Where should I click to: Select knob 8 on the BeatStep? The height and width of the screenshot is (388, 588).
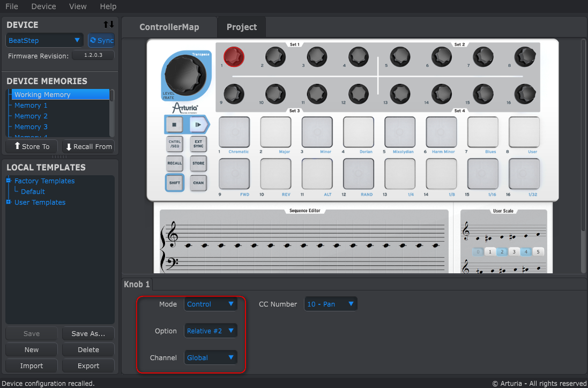[525, 57]
